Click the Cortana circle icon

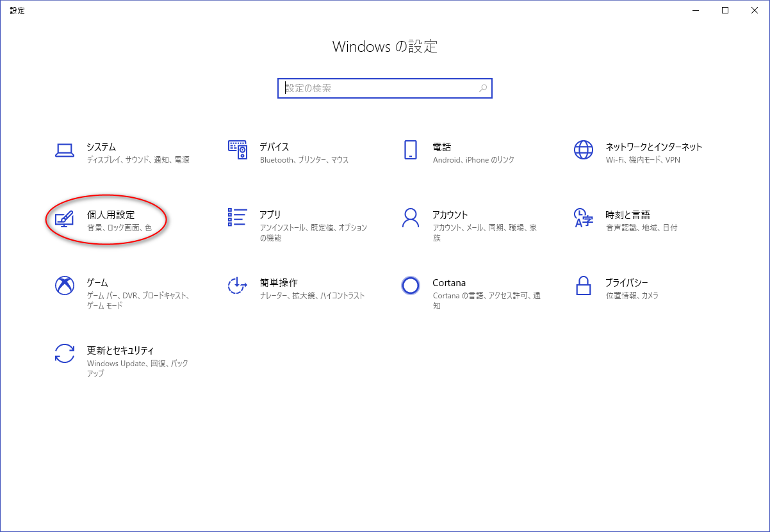click(x=411, y=286)
